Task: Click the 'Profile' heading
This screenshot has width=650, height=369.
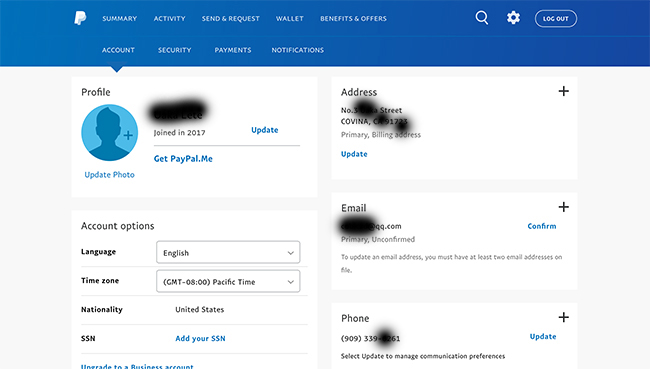Action: (x=96, y=92)
